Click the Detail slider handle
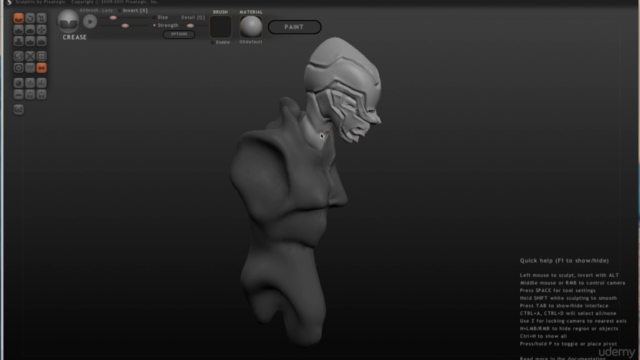The width and height of the screenshot is (640, 360). click(x=190, y=26)
